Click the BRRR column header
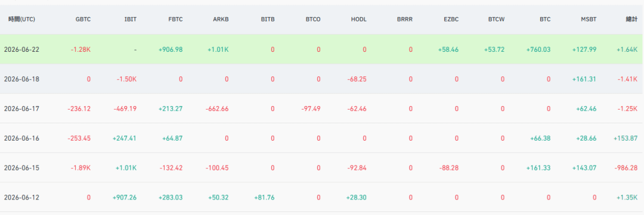This screenshot has height=215, width=644. tap(405, 19)
